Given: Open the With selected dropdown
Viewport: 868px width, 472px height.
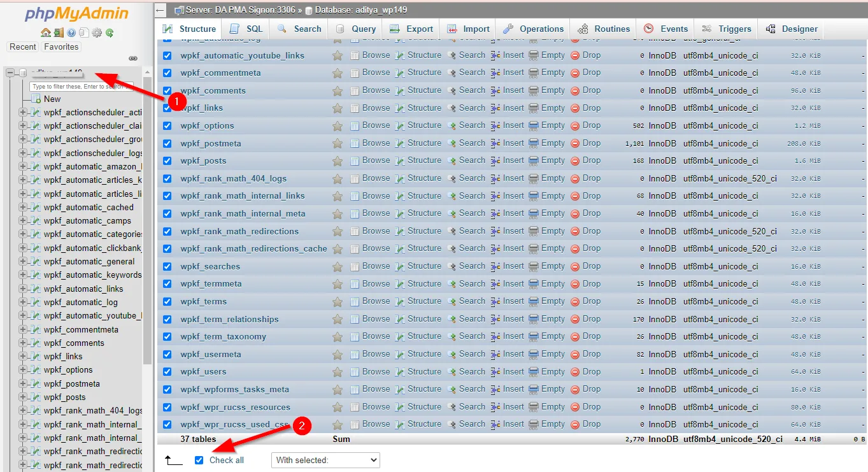Looking at the screenshot, I should tap(325, 460).
